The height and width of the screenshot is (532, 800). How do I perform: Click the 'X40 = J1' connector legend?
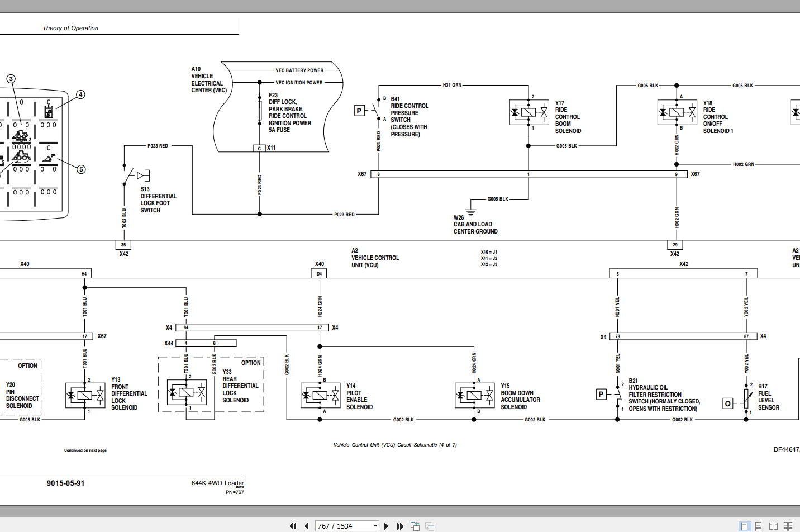pos(489,252)
